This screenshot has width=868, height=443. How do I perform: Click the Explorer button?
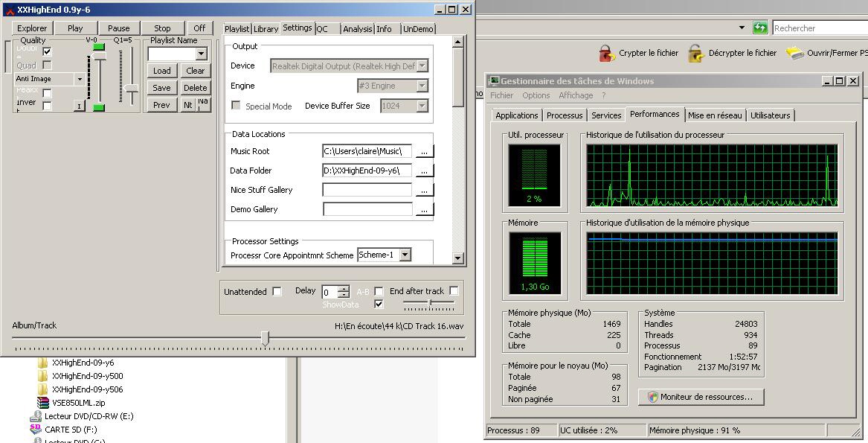32,28
